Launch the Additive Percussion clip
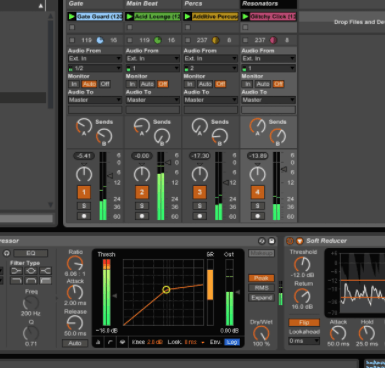Screen dimensions: 385x368 (188, 16)
